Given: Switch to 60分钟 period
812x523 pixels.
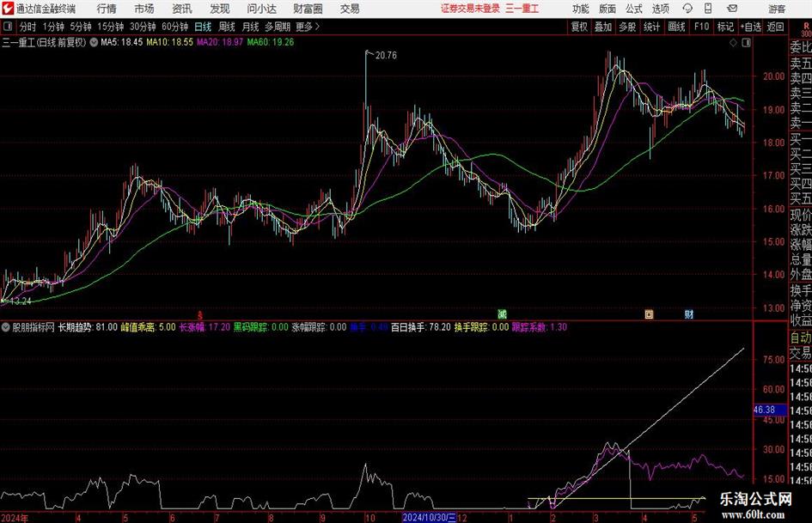Looking at the screenshot, I should coord(175,27).
